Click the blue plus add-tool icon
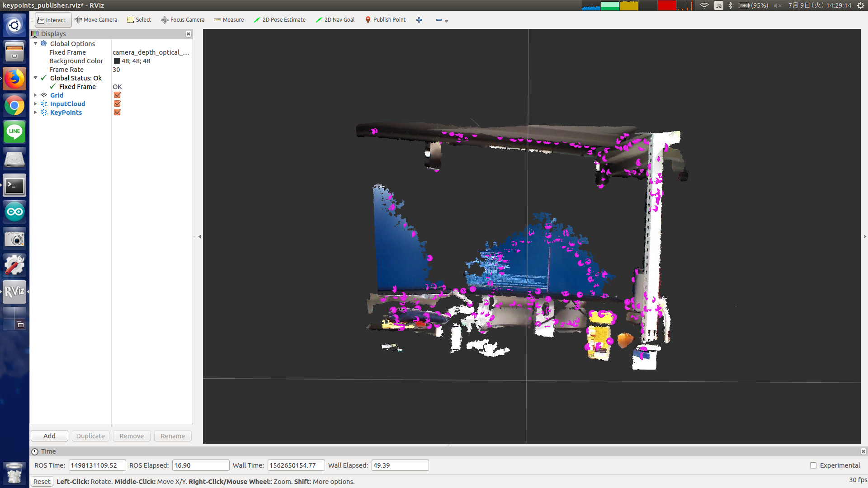This screenshot has width=868, height=488. (x=419, y=20)
